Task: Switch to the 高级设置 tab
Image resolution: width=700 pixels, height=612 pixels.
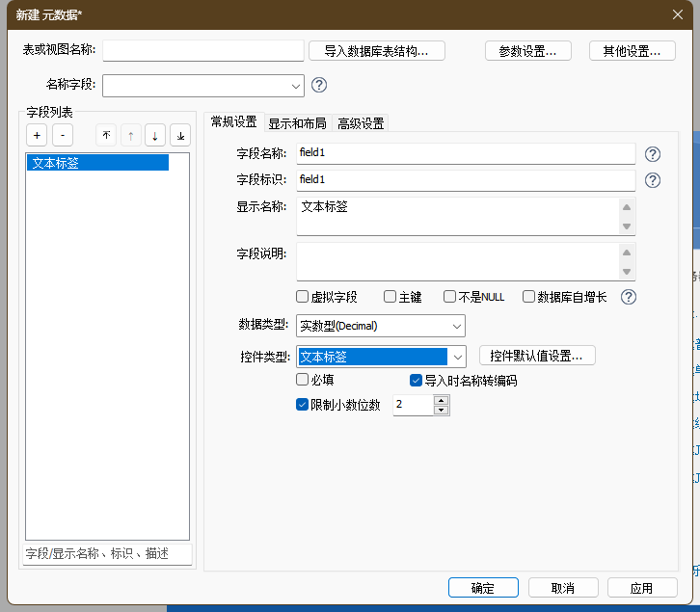Action: [x=361, y=123]
